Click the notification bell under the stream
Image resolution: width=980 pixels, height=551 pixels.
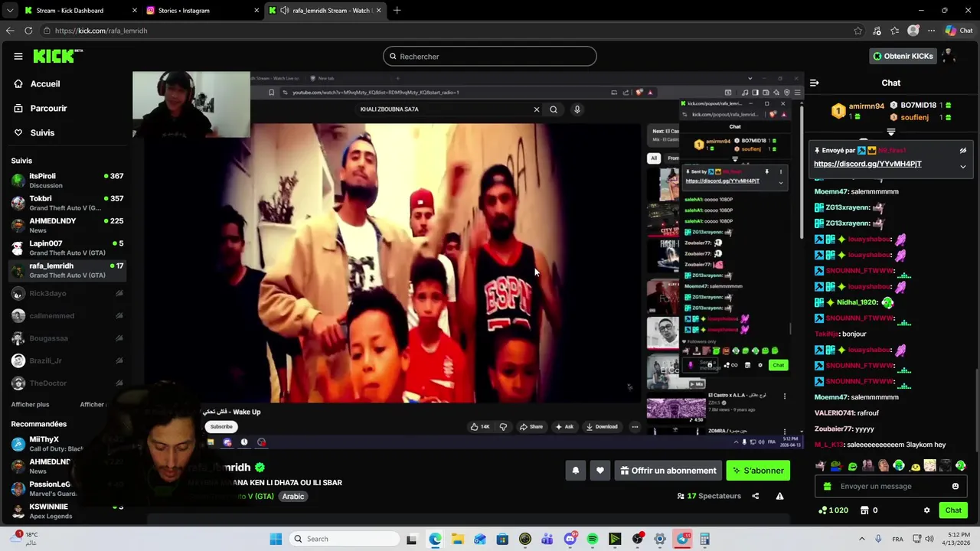575,471
